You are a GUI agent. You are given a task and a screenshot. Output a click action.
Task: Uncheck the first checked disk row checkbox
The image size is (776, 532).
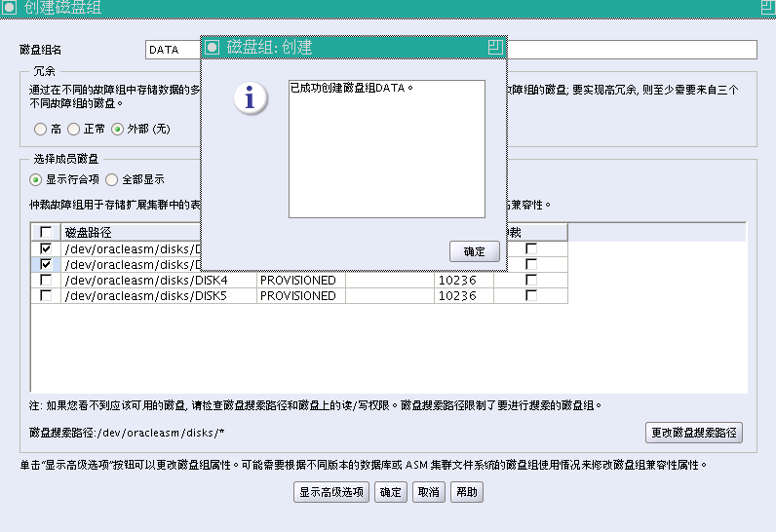(x=46, y=248)
